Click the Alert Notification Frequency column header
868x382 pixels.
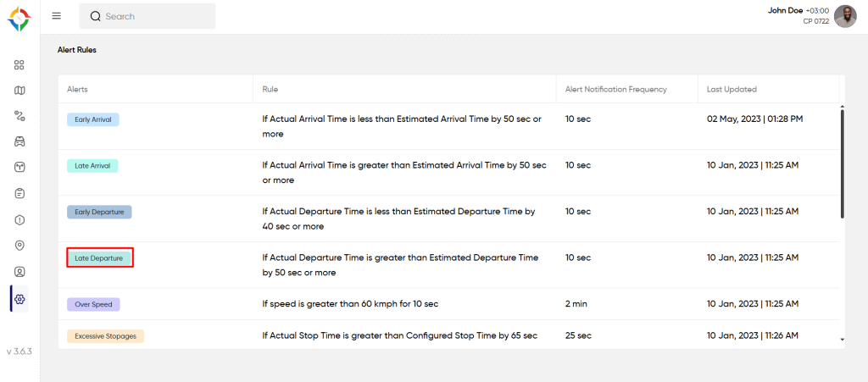pyautogui.click(x=615, y=89)
